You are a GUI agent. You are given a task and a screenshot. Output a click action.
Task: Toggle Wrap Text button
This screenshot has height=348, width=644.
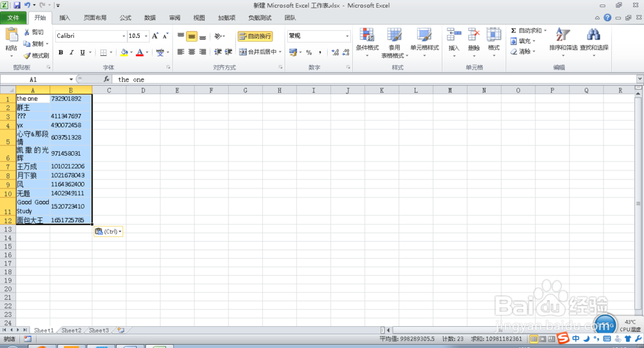tap(255, 36)
